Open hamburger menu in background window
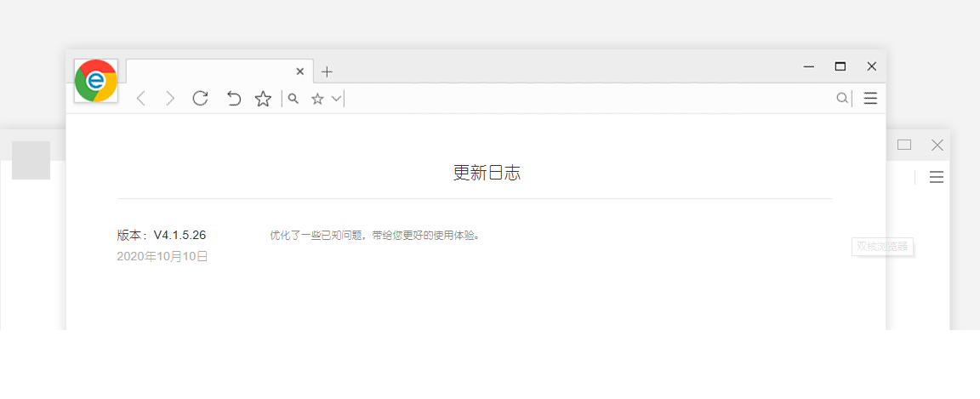The width and height of the screenshot is (980, 399). (937, 178)
